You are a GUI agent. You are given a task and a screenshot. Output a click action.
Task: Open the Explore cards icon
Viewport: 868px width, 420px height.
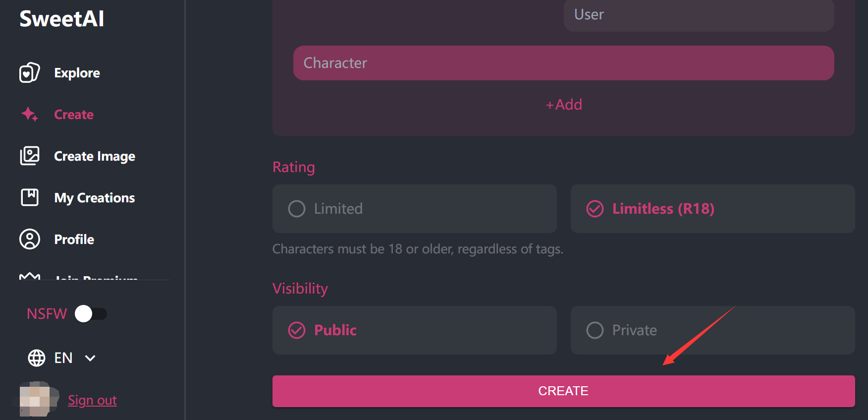(30, 72)
